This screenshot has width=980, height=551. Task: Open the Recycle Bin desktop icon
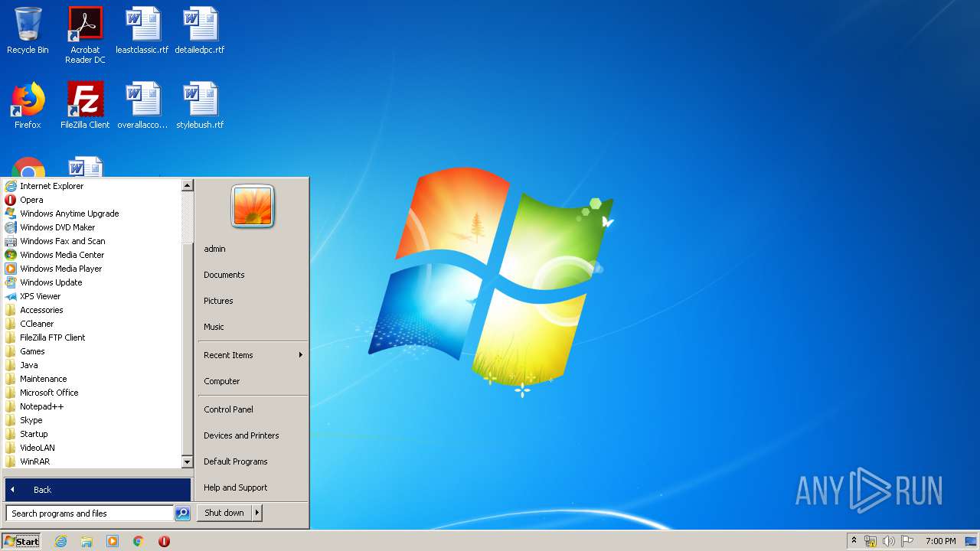(x=28, y=31)
